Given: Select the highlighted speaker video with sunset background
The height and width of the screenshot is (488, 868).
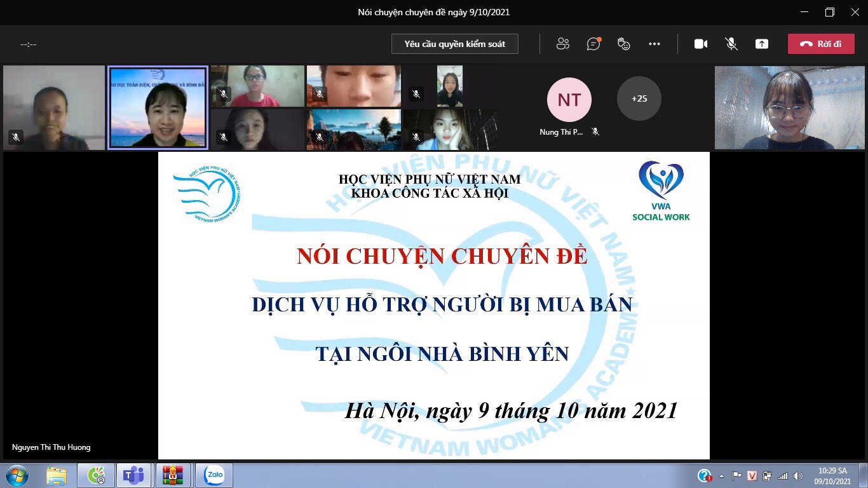Looking at the screenshot, I should [158, 108].
